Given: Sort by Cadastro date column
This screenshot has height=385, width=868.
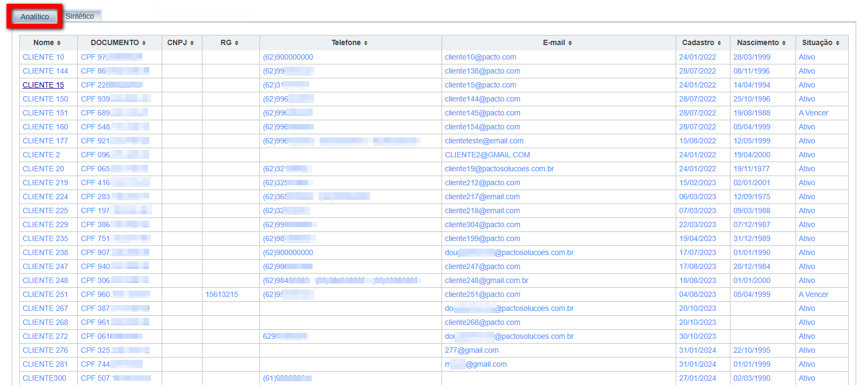Looking at the screenshot, I should pyautogui.click(x=701, y=43).
